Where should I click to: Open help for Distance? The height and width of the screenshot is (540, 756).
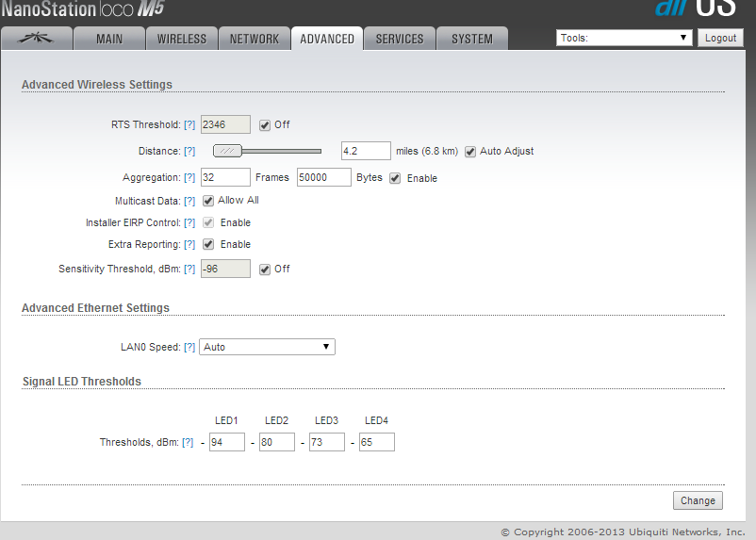pos(189,152)
